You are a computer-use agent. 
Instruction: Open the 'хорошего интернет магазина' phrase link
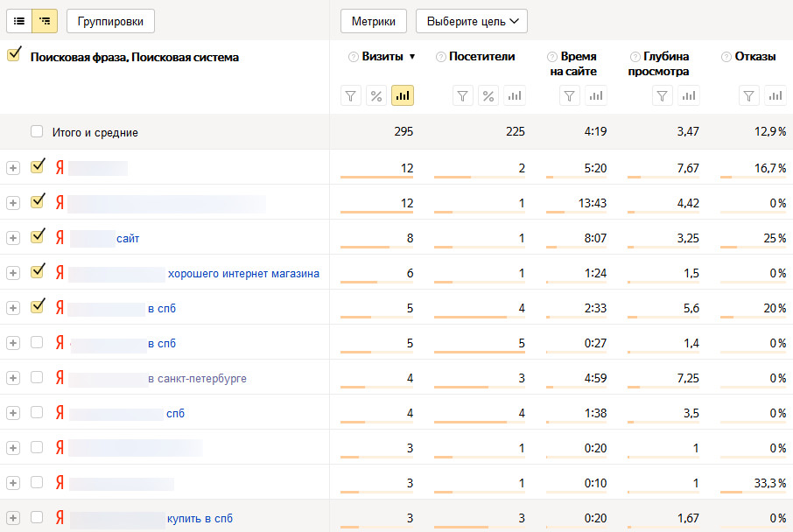tap(243, 273)
